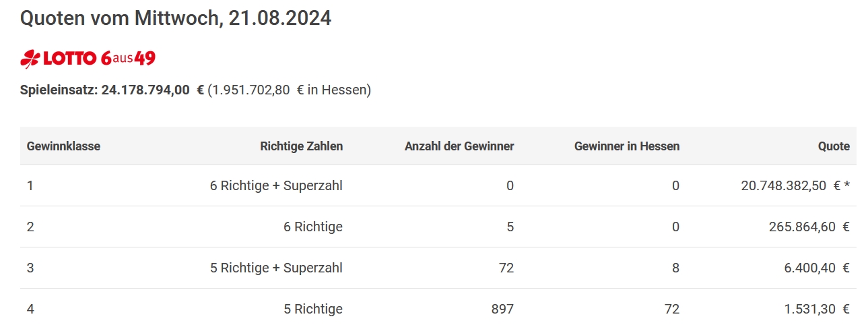Click the quote 1.531,30 €
Screen dimensions: 868x325
click(x=816, y=309)
